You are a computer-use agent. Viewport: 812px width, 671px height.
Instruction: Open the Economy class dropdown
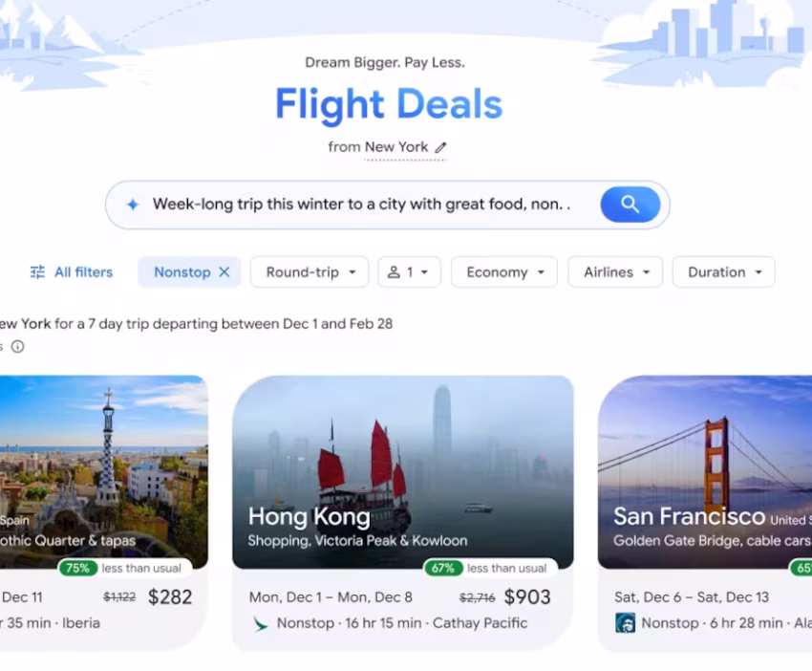(504, 272)
